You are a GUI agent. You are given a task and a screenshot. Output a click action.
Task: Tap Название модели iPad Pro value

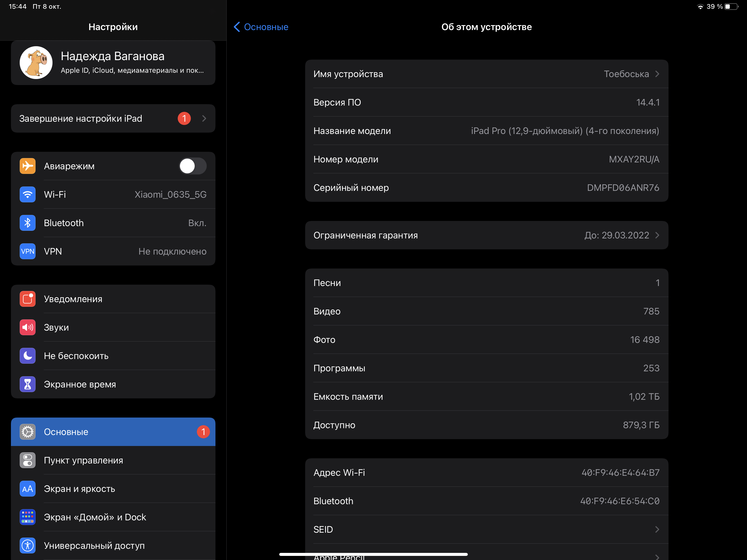coord(565,131)
